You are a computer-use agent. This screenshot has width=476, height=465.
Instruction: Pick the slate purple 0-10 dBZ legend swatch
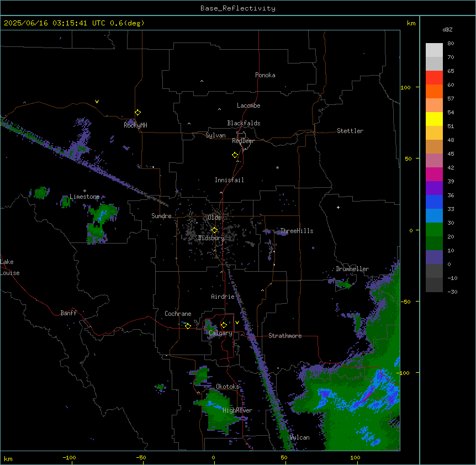(434, 257)
